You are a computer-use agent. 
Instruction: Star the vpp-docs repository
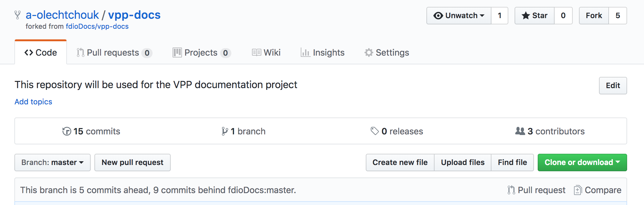pos(535,16)
